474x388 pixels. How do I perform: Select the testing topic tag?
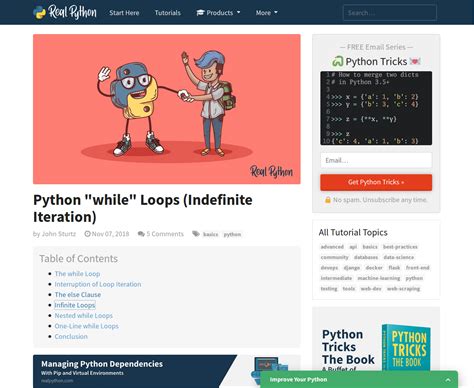click(329, 288)
